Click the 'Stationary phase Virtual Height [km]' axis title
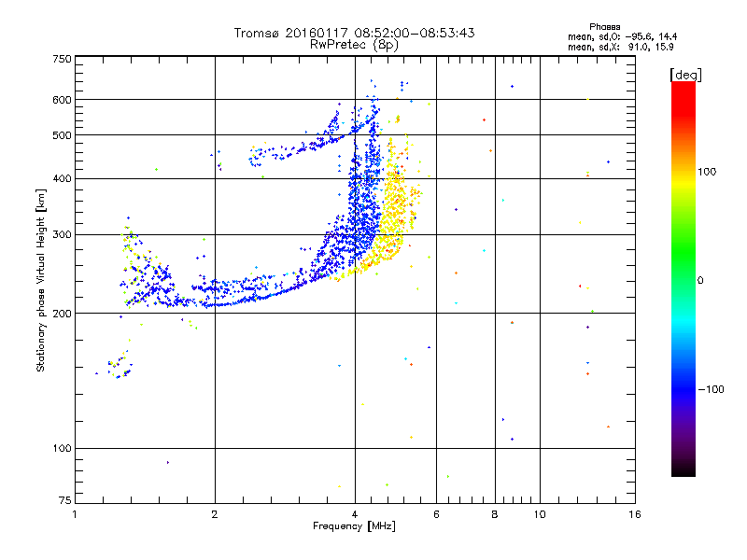 pos(41,280)
